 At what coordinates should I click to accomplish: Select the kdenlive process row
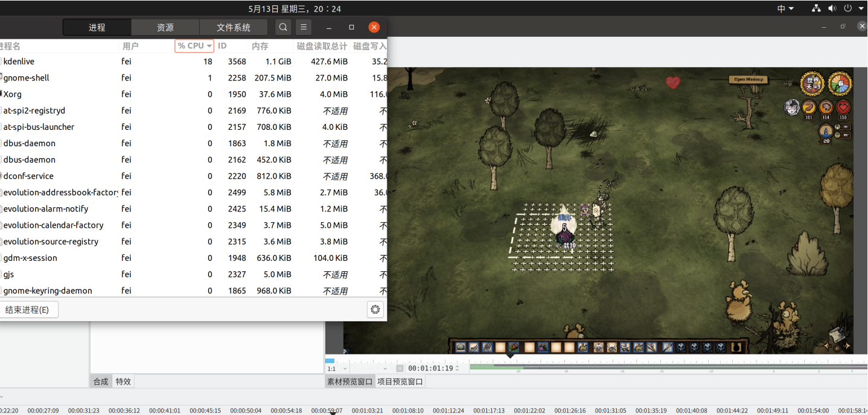[x=193, y=62]
